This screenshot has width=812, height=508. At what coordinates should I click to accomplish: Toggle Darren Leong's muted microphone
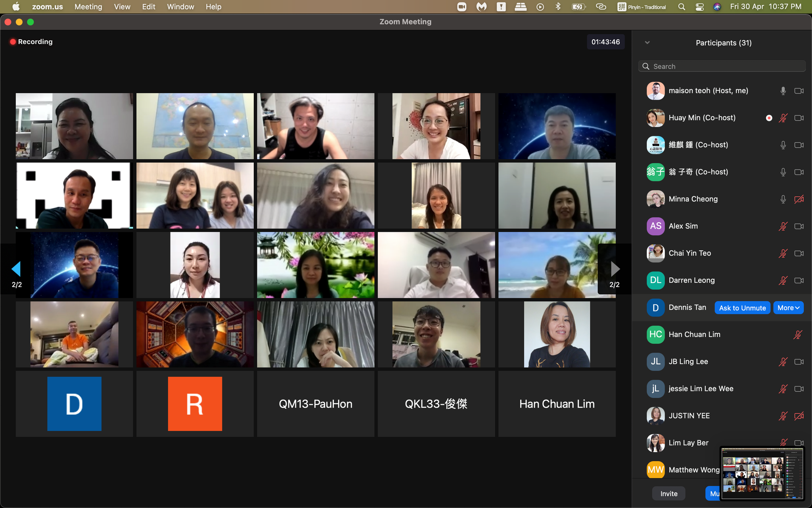[x=783, y=281]
